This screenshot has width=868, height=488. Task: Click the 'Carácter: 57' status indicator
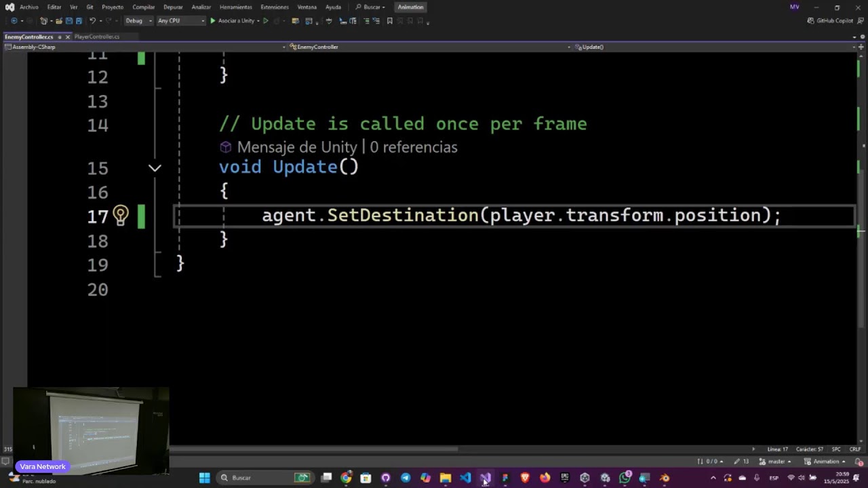(x=810, y=449)
